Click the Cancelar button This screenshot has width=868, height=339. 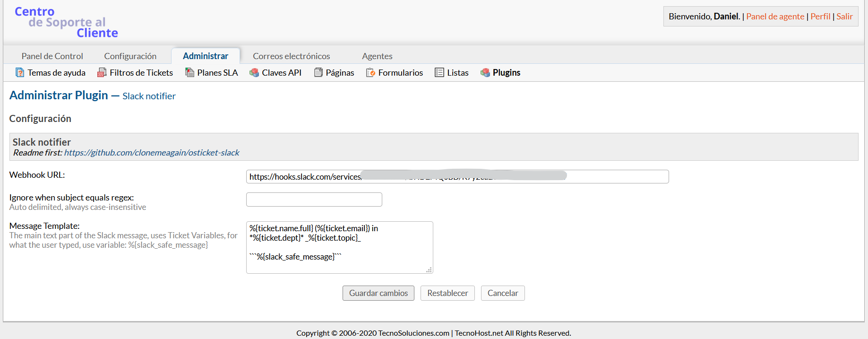point(503,293)
